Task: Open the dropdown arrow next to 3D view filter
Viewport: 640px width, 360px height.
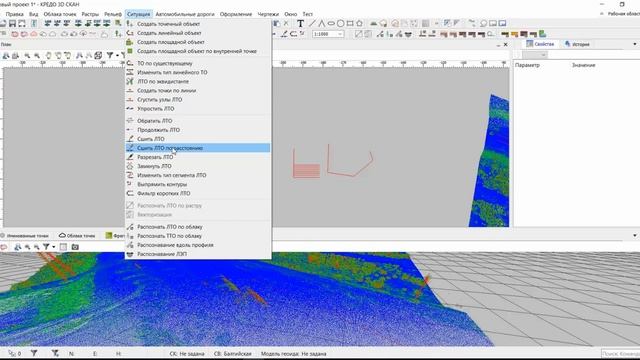Action: click(x=53, y=247)
